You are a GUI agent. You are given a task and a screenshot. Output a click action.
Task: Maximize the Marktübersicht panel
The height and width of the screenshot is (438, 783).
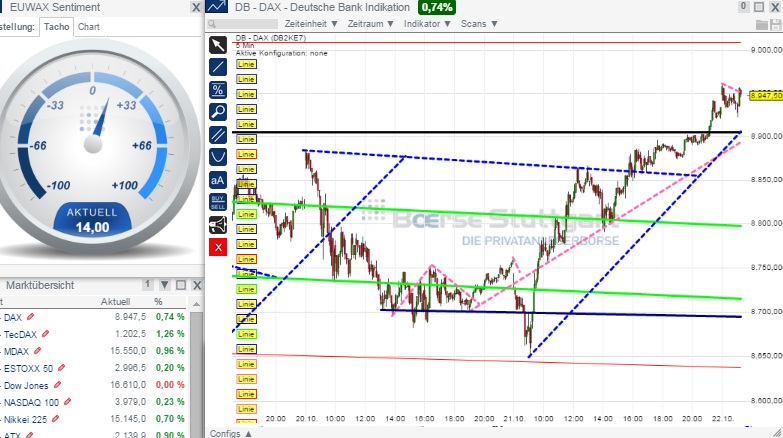[x=181, y=285]
